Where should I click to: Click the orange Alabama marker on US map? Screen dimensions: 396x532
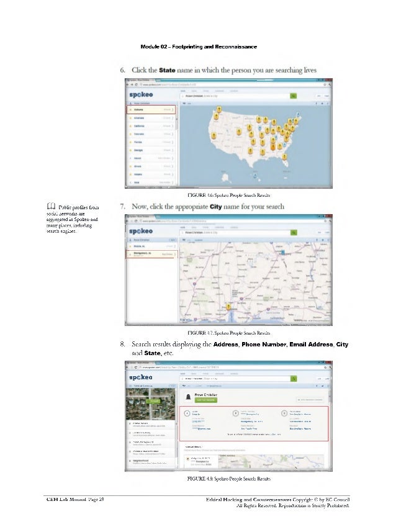tap(273, 147)
